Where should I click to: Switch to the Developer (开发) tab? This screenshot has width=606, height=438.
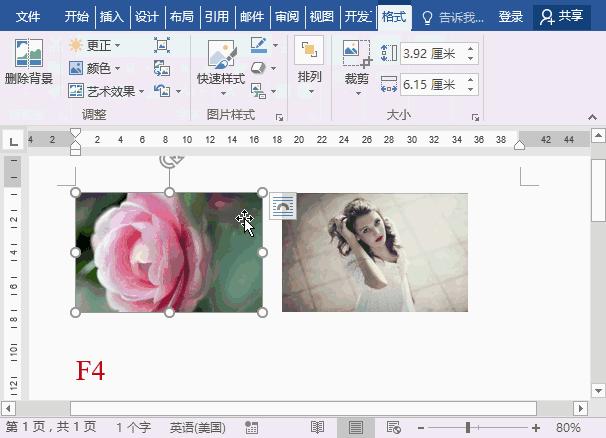[357, 16]
